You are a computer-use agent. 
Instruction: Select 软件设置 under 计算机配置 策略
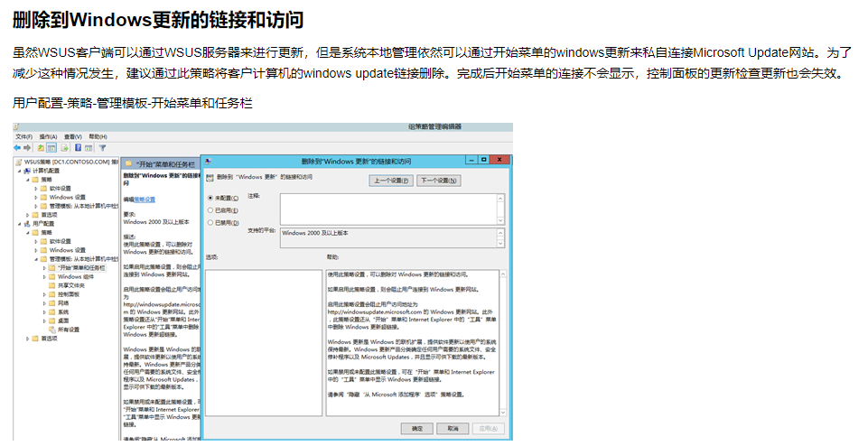coord(60,189)
